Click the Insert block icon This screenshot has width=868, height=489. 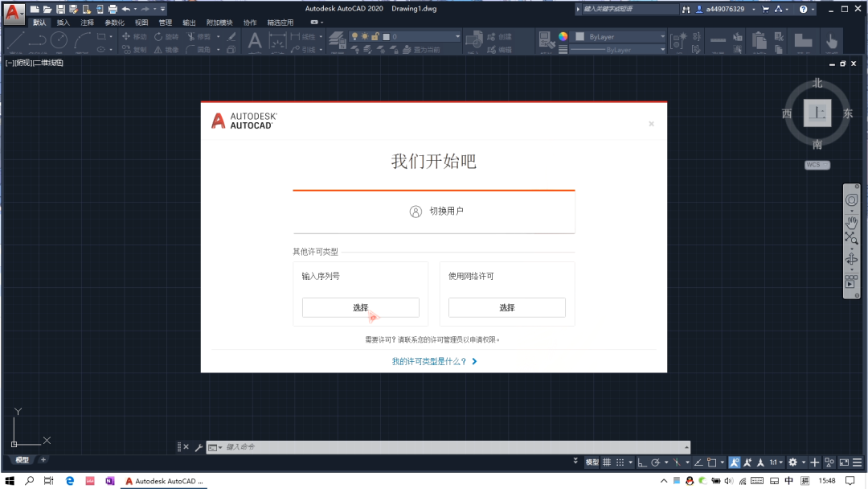(474, 40)
